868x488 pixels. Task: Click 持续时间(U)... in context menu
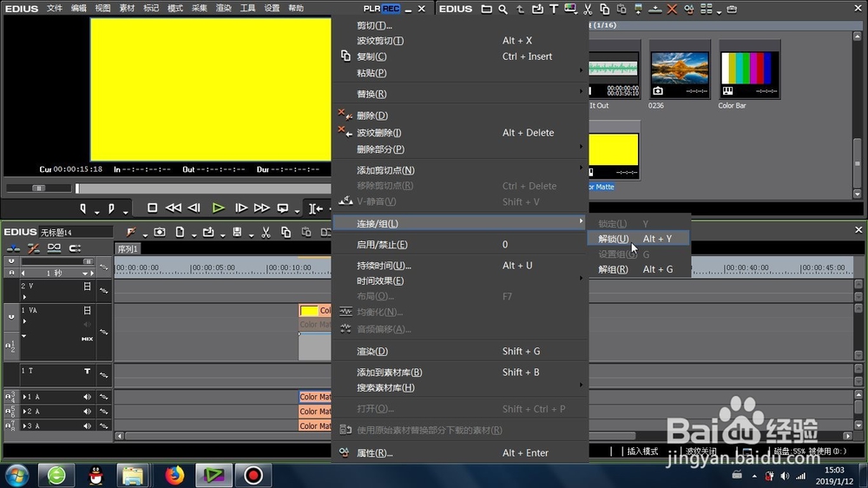point(459,266)
